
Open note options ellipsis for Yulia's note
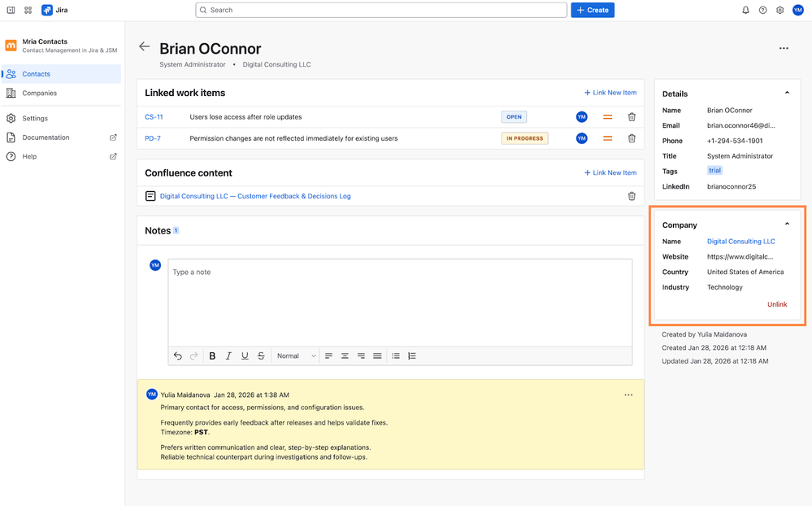click(x=628, y=395)
